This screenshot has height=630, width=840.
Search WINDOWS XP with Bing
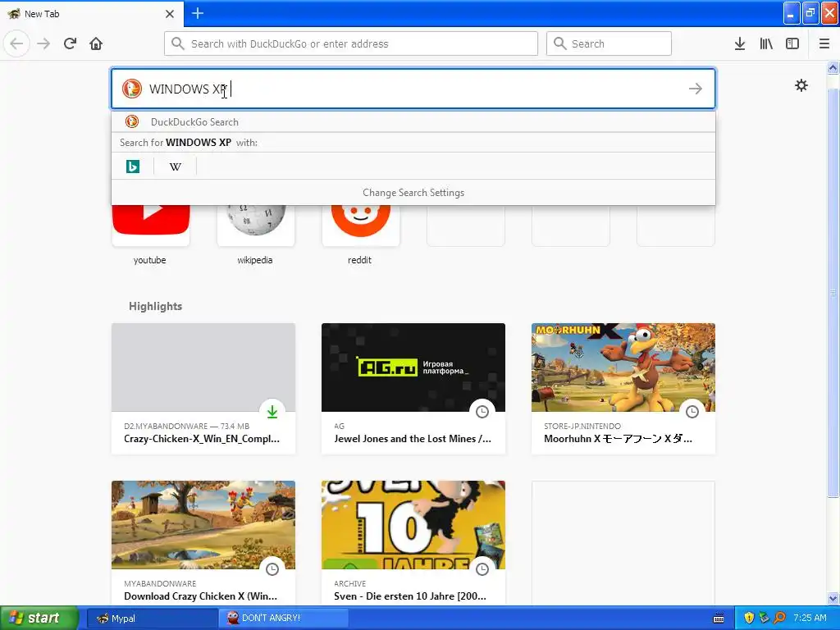(133, 167)
